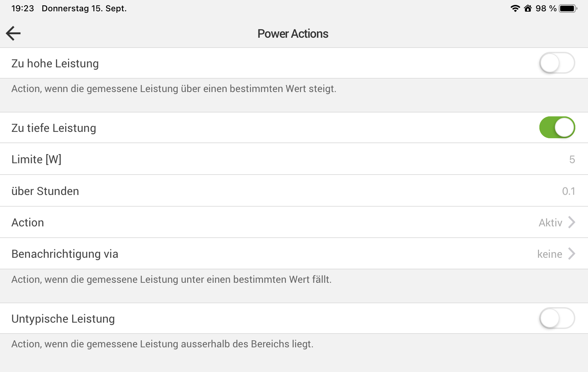
Task: Tap the battery icon in status bar
Action: coord(568,8)
